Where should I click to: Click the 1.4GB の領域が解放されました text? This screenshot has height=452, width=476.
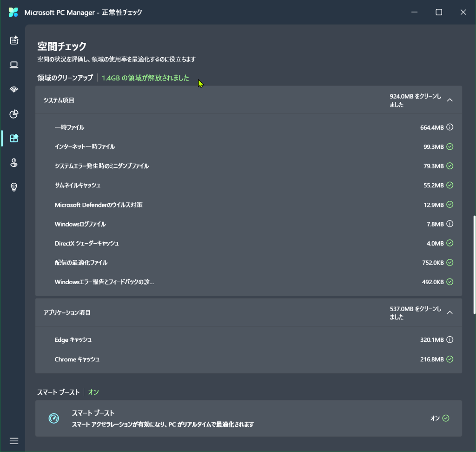click(x=145, y=78)
